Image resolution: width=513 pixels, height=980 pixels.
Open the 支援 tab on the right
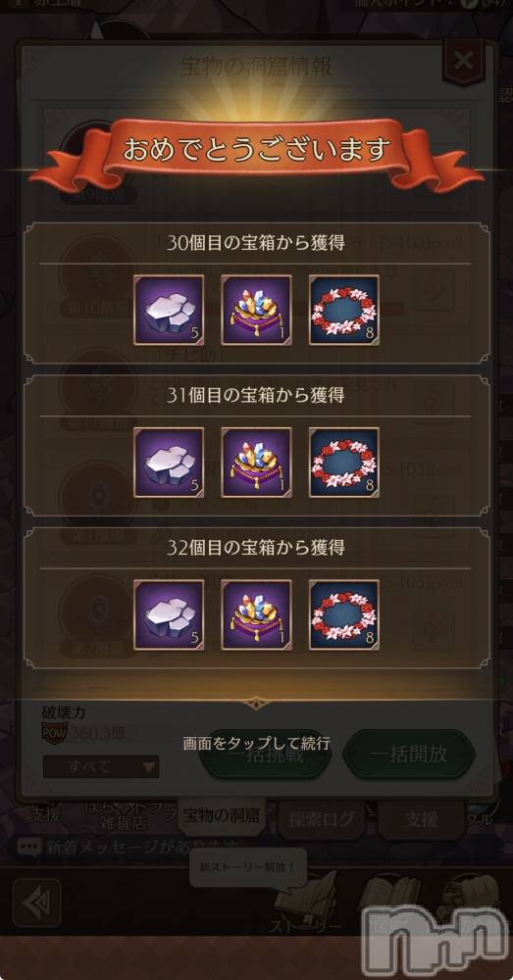coord(422,818)
